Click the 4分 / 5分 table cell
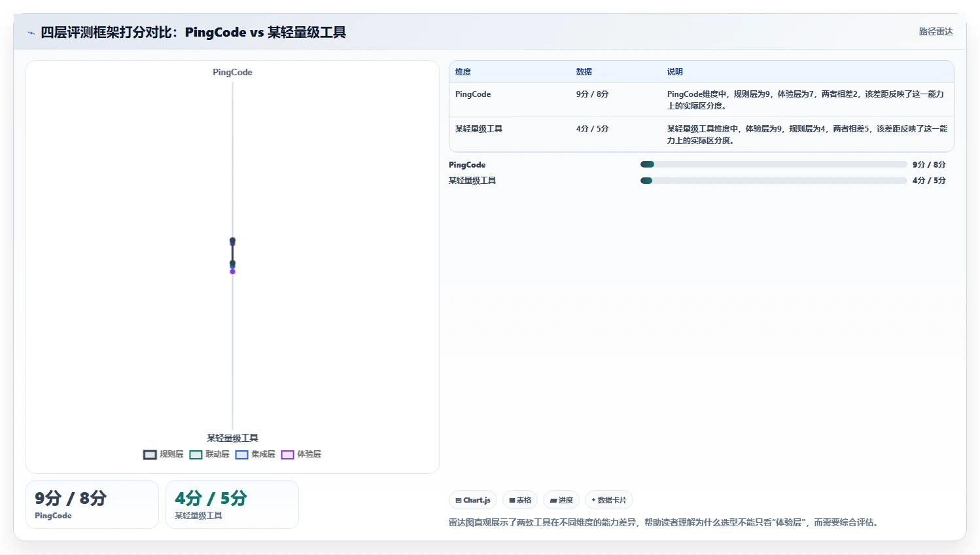The image size is (980, 555). point(592,129)
